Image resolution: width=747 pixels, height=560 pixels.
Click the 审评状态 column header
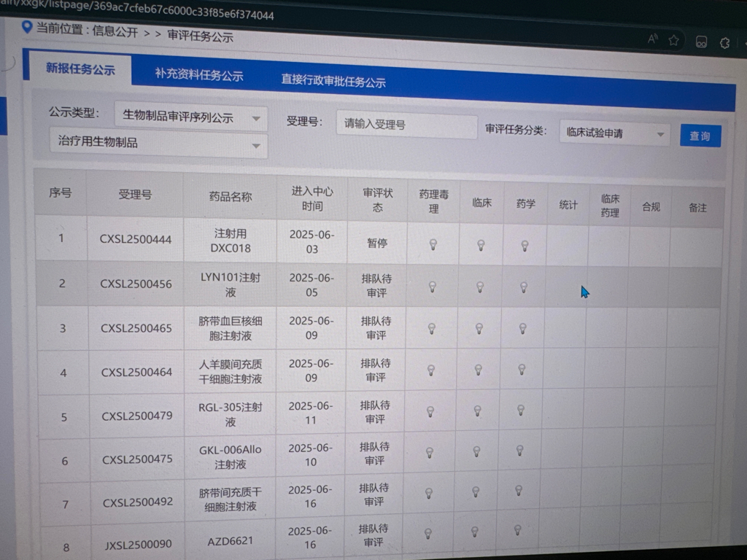point(378,200)
